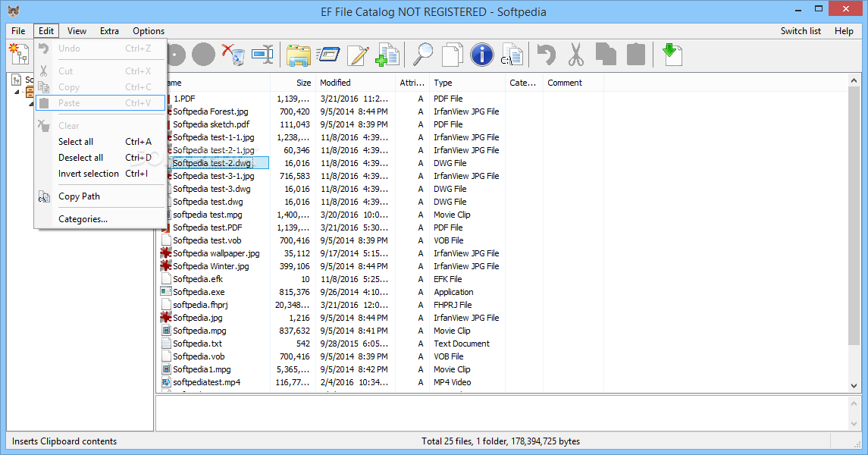
Task: Click the Softpedia.mpg movie file icon
Action: tap(165, 331)
